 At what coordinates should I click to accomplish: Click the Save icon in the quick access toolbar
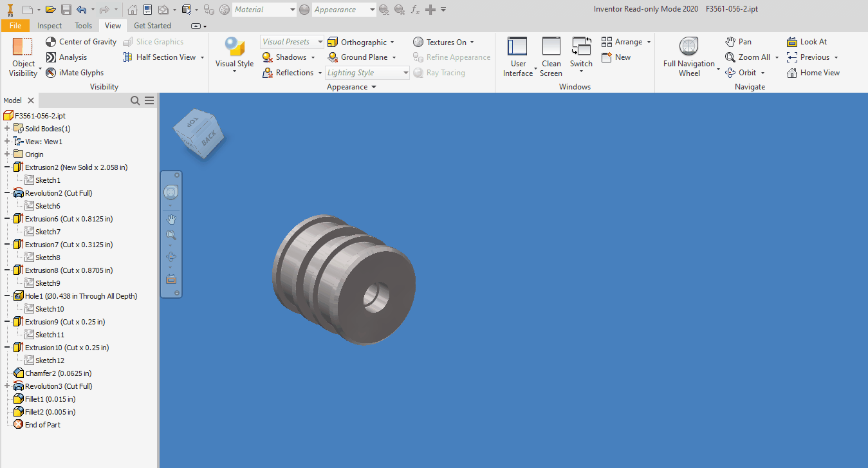click(x=66, y=10)
